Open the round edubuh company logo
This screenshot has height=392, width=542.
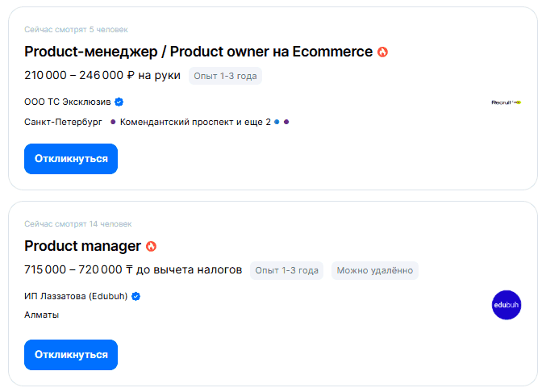[x=507, y=305]
